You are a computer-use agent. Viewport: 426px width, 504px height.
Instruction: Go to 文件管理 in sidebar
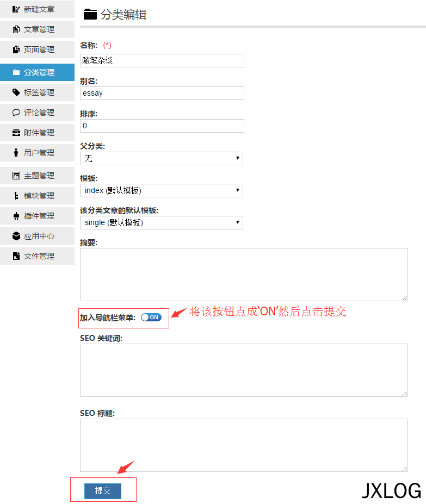coord(38,256)
